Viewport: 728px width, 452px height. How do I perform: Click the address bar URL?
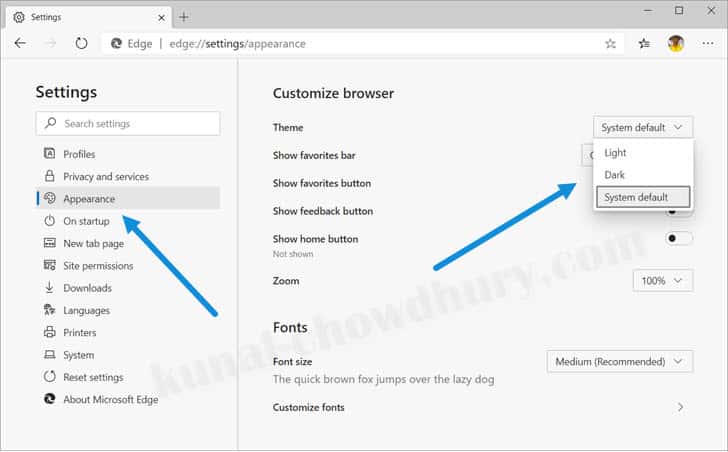coord(237,44)
